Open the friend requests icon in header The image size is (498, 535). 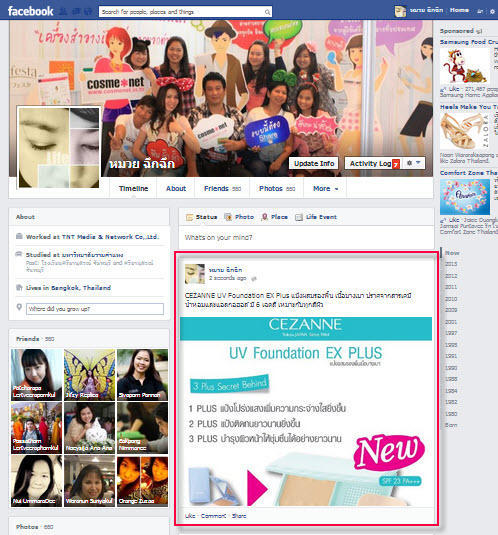(63, 12)
